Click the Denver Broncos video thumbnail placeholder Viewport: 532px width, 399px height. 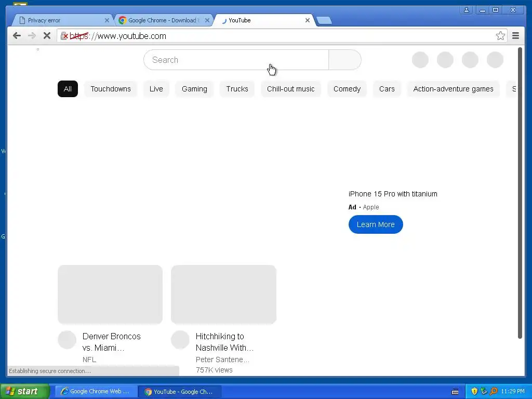110,295
